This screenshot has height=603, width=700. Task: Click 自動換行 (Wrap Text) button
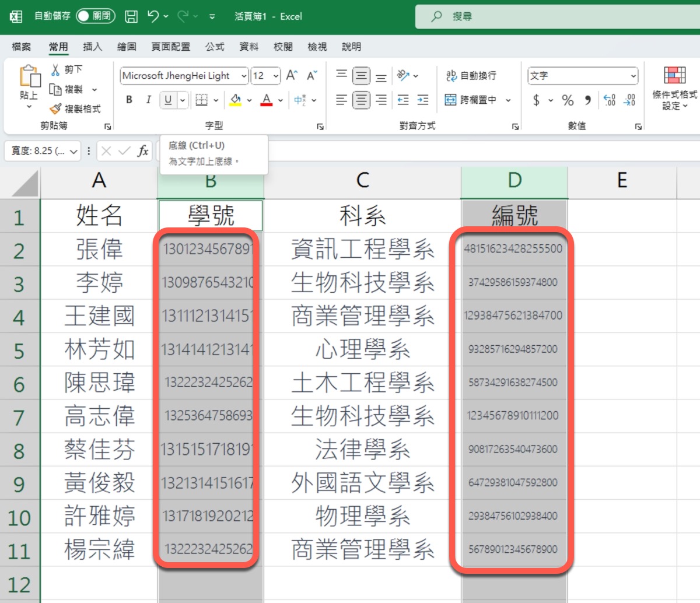pos(471,76)
